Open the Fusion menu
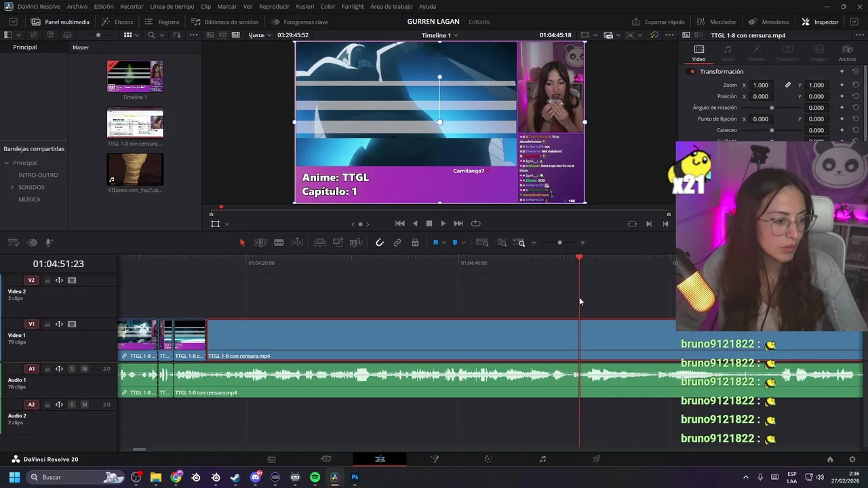The height and width of the screenshot is (488, 868). pos(305,6)
